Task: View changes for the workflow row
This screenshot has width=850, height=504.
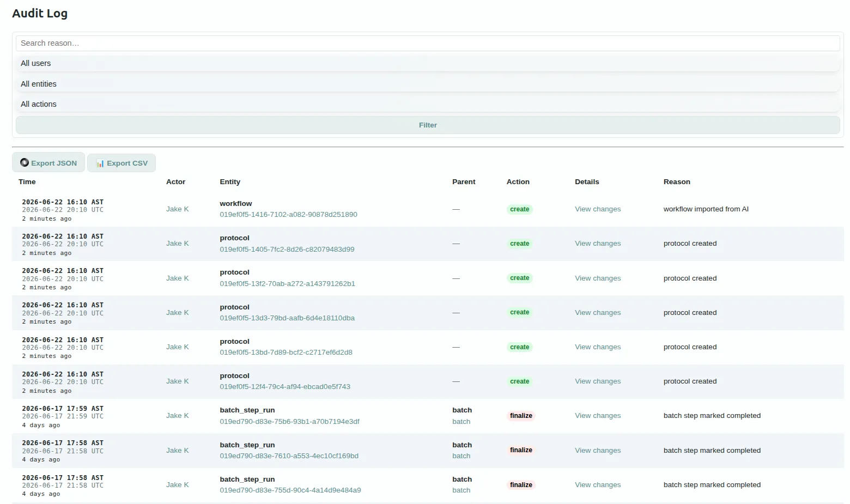Action: (598, 209)
